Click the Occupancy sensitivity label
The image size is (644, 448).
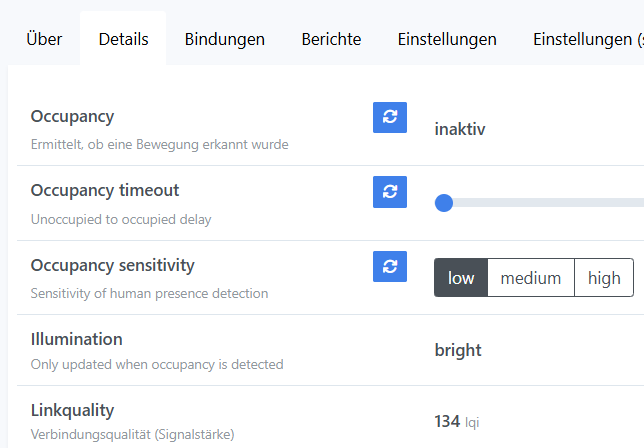click(113, 266)
